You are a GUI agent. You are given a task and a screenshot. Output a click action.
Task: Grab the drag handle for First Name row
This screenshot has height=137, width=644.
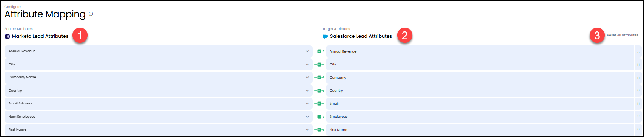(638, 130)
